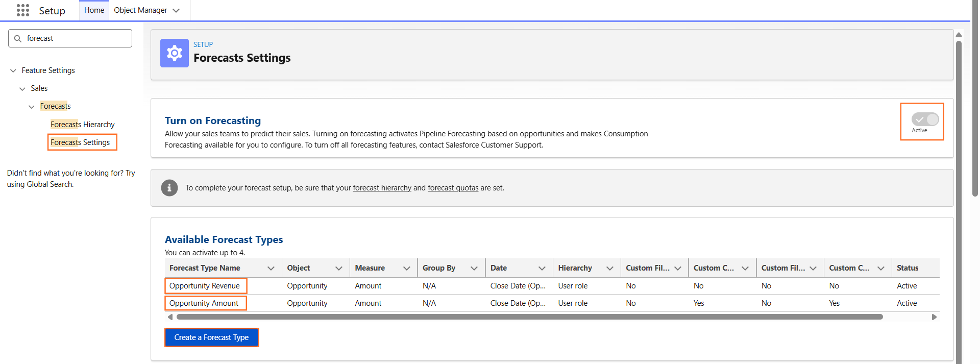Click Close Date cell in Opportunity Amount row
This screenshot has height=364, width=980.
tap(518, 303)
